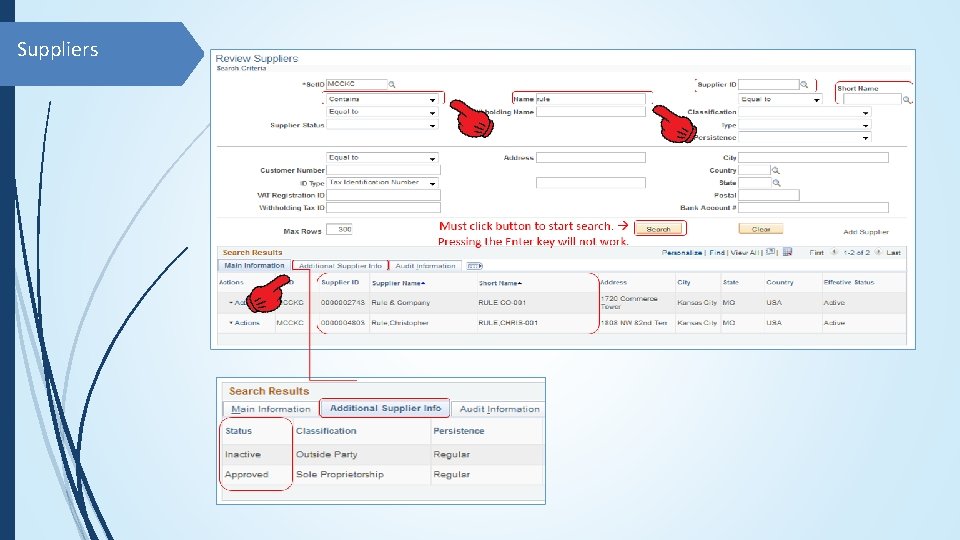The width and height of the screenshot is (960, 540).
Task: Select Additional Supplier Info tab in enlarged inset
Action: coord(385,408)
